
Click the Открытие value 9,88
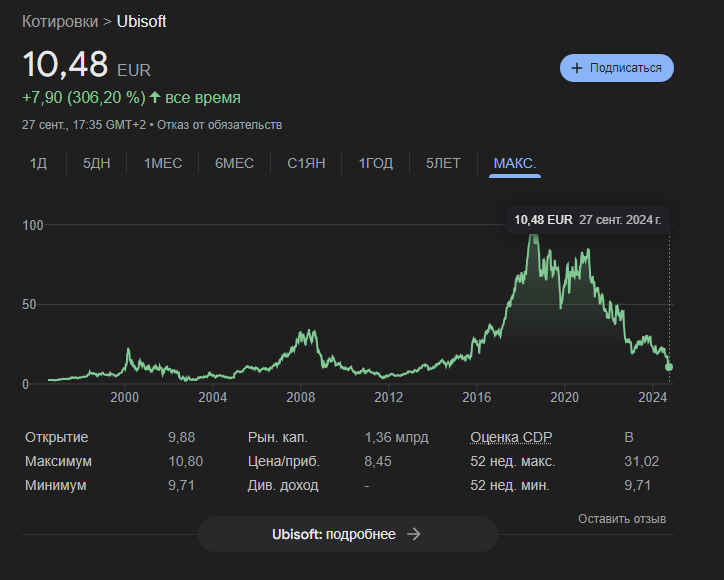181,437
